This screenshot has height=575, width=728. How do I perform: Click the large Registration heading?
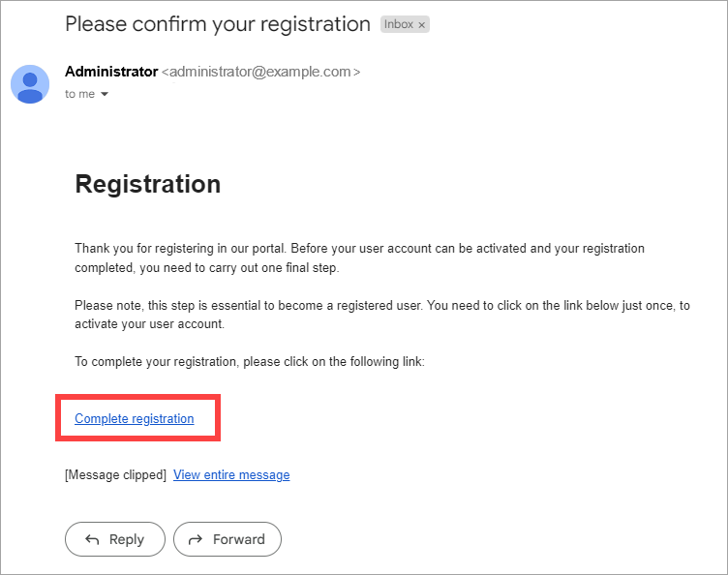[148, 184]
